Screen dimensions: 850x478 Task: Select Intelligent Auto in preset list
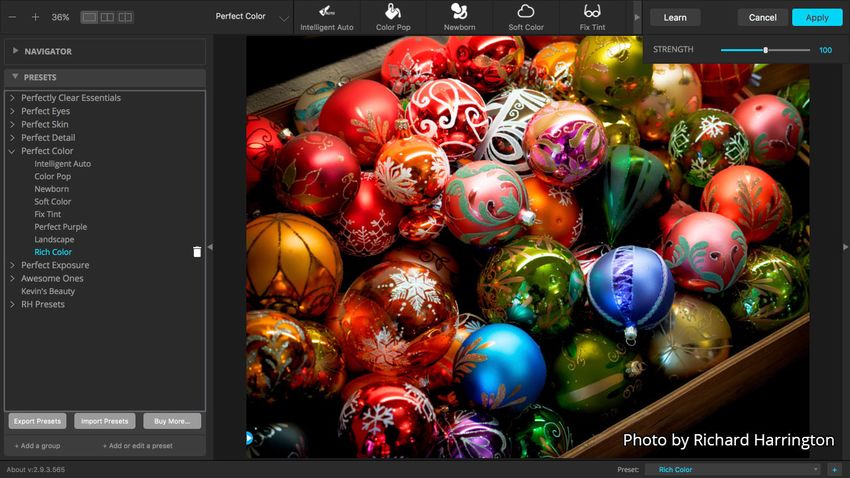click(x=62, y=164)
